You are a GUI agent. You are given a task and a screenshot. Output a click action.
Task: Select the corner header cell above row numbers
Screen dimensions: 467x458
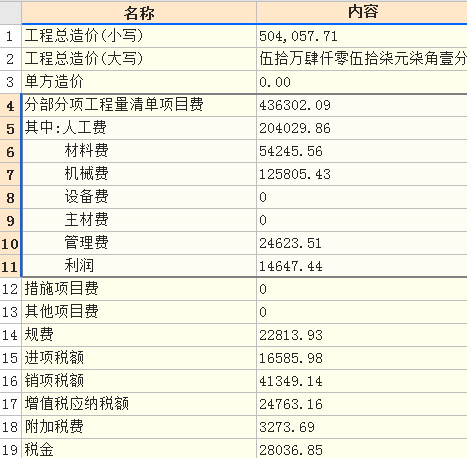coord(10,13)
